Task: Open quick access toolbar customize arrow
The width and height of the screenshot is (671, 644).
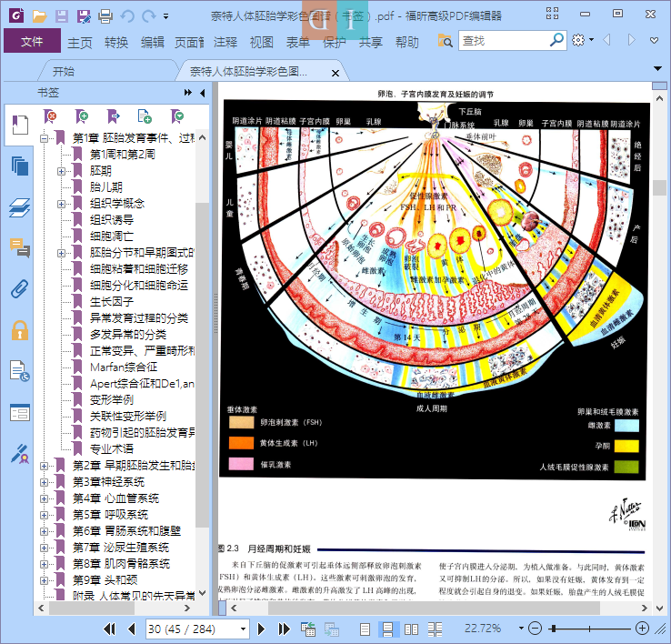Action: (x=165, y=17)
